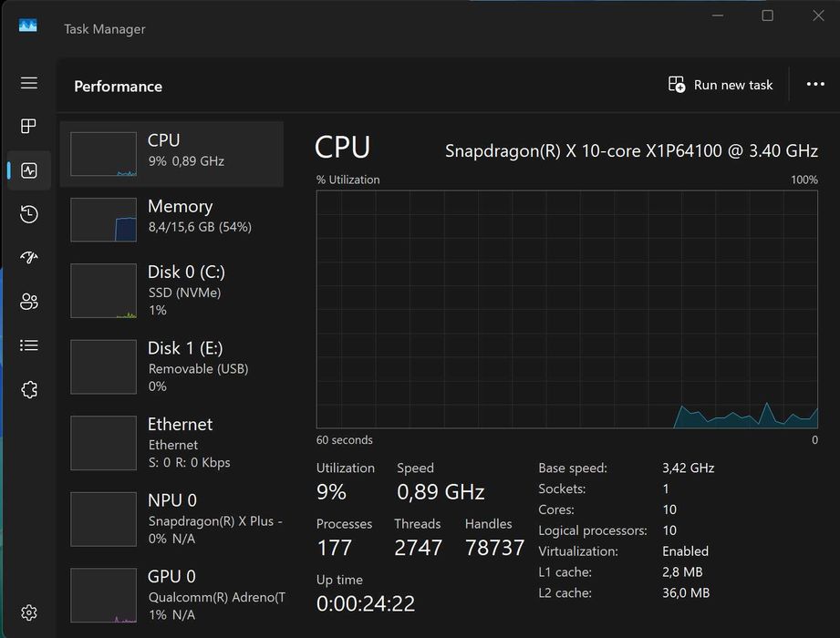Image resolution: width=840 pixels, height=638 pixels.
Task: Minimize the Task Manager window
Action: 718,15
